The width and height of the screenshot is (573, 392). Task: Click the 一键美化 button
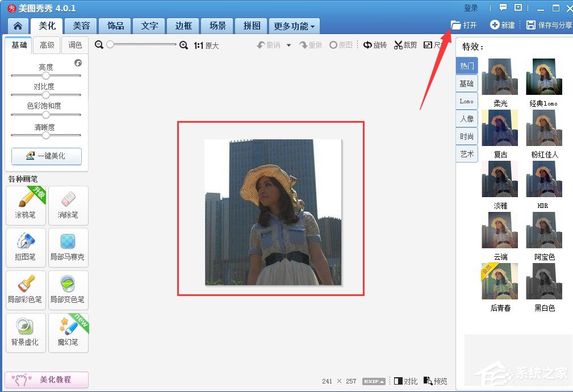coord(46,156)
